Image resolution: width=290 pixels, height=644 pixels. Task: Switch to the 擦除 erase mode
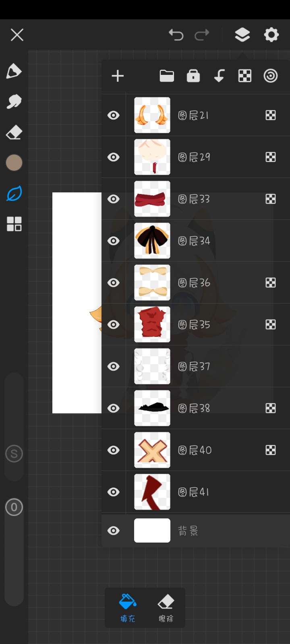166,608
